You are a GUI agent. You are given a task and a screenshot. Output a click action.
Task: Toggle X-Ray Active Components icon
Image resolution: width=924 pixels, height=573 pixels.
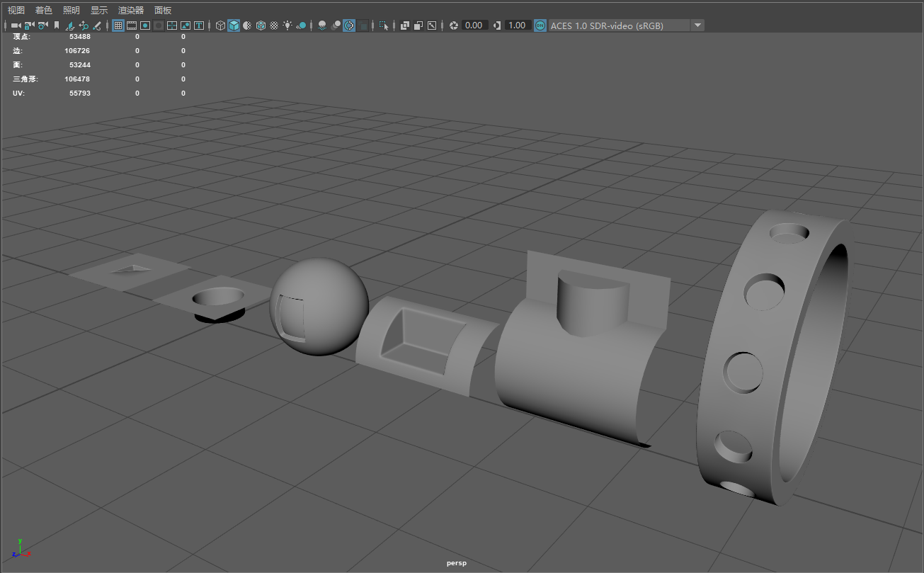[x=420, y=25]
